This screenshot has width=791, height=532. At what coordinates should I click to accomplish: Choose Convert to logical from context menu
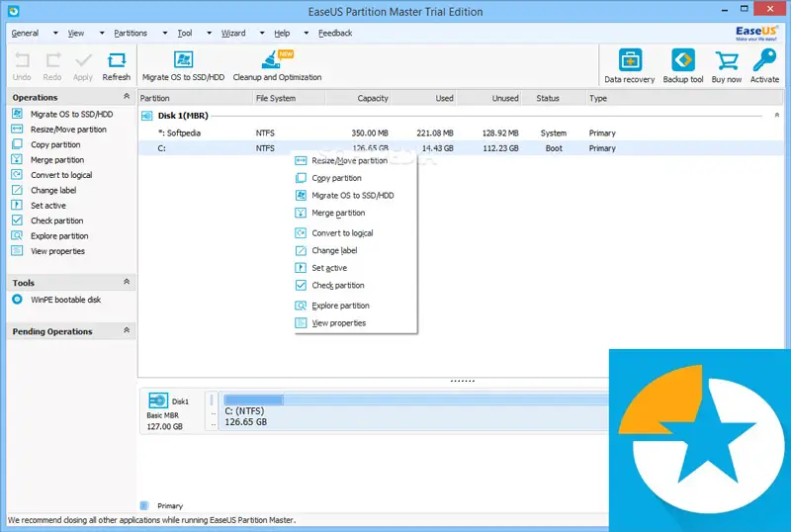[x=356, y=232]
